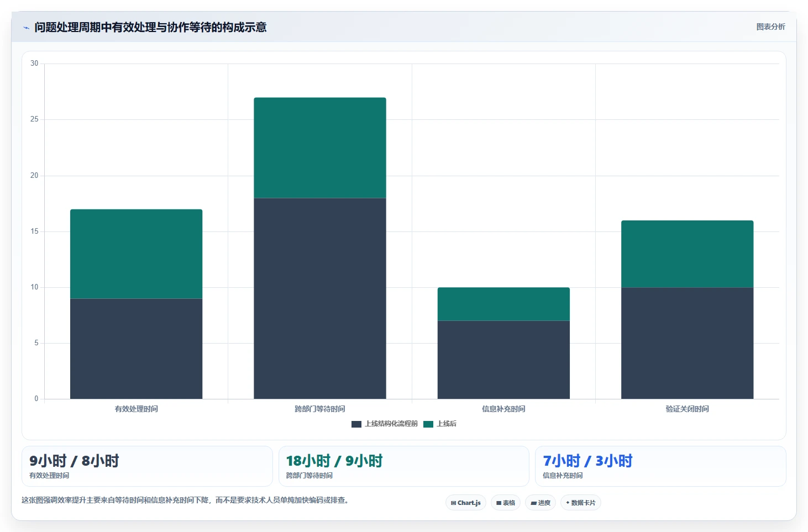Click the small blue icon before the chart title

click(x=26, y=28)
